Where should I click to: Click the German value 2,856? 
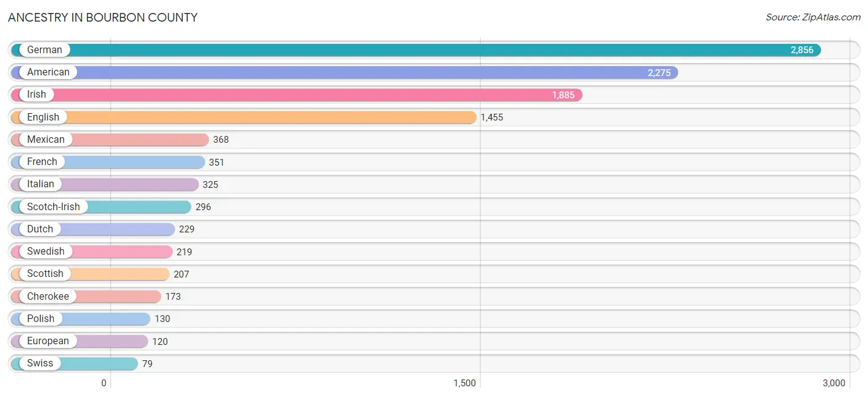[802, 50]
